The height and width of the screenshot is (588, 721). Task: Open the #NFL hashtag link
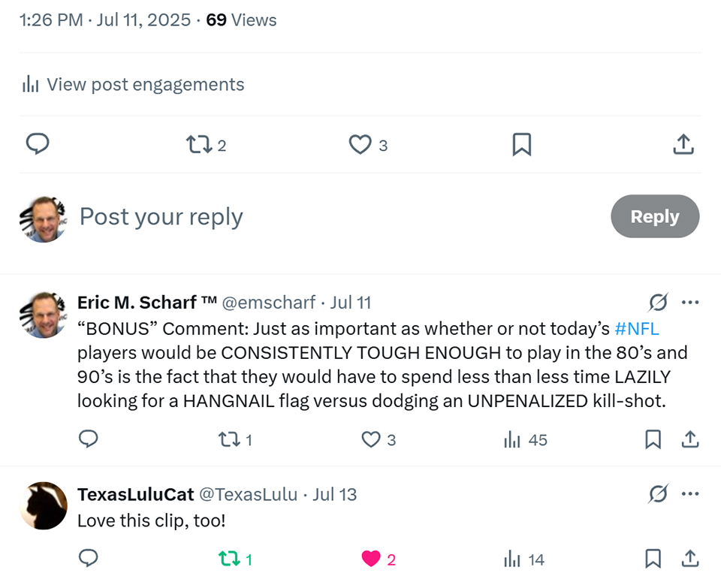pyautogui.click(x=636, y=329)
